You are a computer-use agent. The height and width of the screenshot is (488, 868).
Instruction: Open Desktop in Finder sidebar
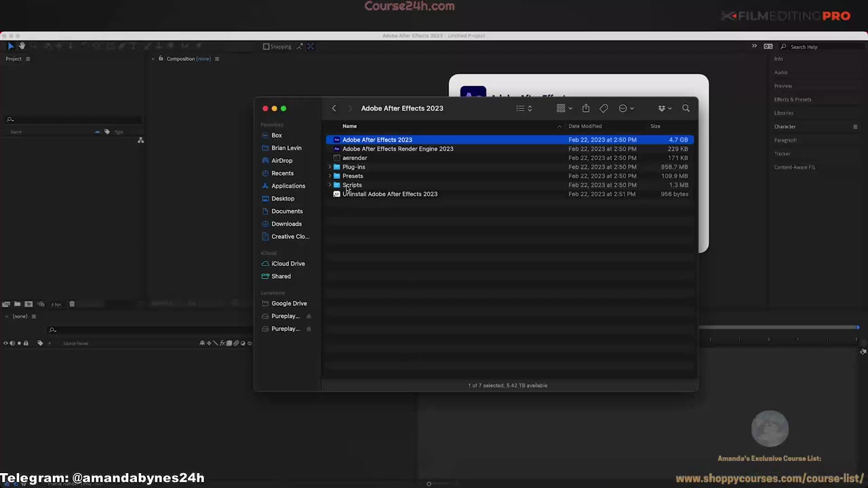coord(283,199)
